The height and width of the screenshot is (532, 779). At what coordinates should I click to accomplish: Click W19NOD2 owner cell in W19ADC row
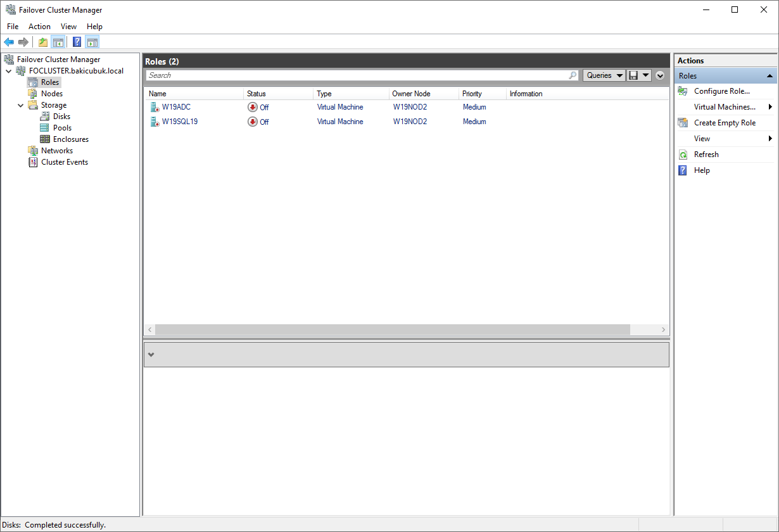pos(410,107)
